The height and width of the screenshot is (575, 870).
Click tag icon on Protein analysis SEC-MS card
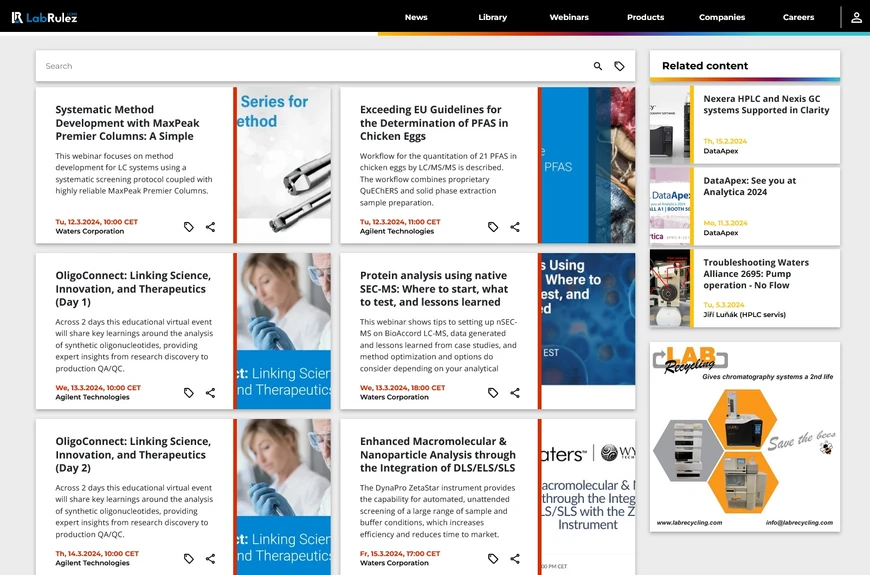(x=493, y=393)
